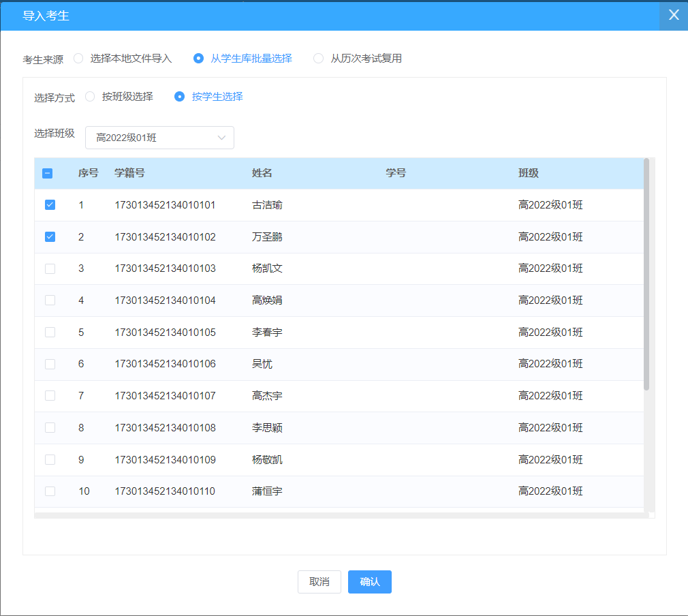Screen dimensions: 688x616
Task: Click the 学号 column header
Action: point(396,173)
